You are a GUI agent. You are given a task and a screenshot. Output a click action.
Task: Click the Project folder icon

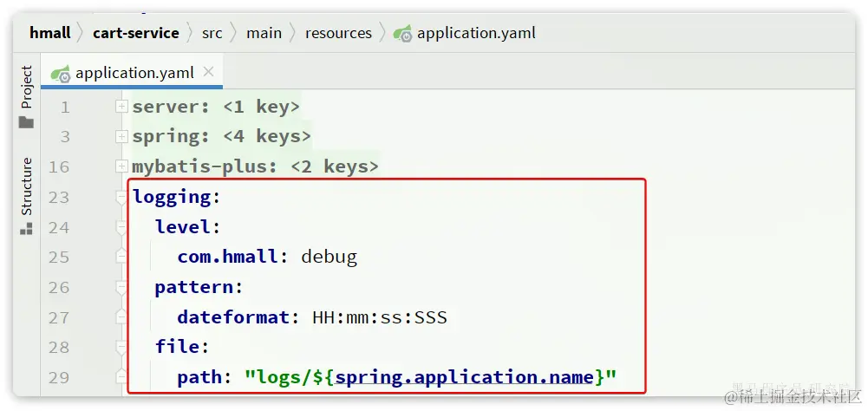click(26, 122)
